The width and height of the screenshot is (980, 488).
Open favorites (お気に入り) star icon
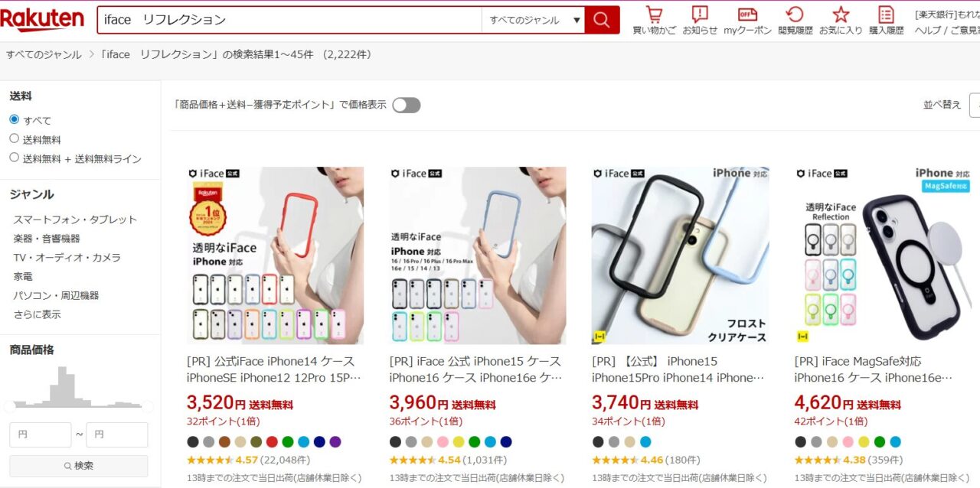point(841,20)
